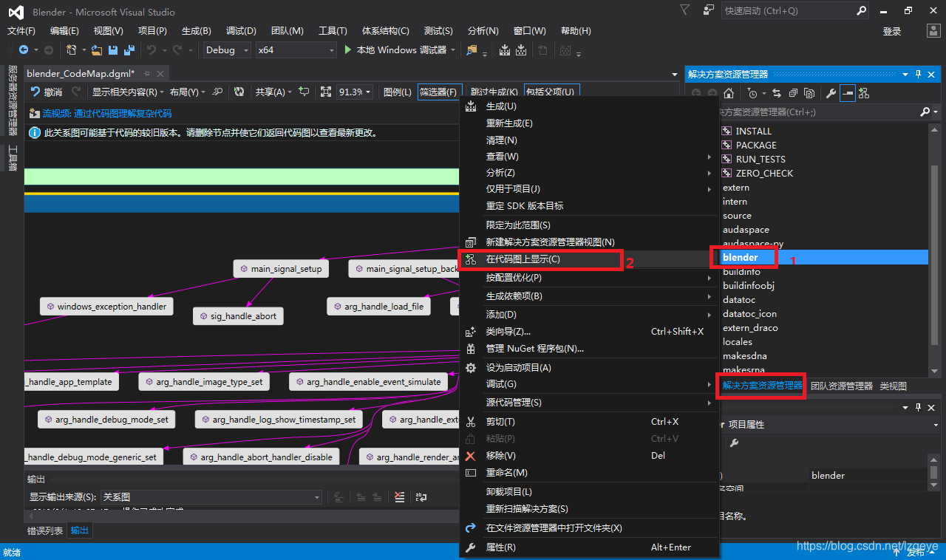Click the arg_handle_load_file node
This screenshot has height=560, width=946.
tap(378, 306)
